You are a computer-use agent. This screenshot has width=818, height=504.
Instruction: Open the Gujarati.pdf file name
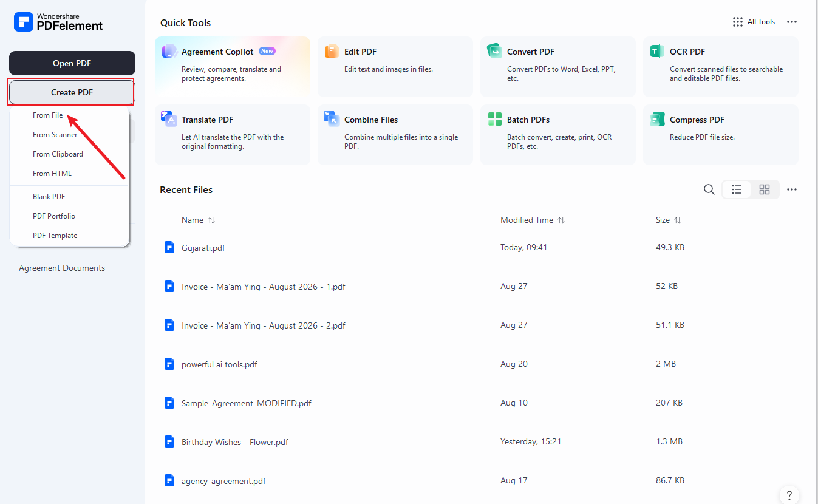coord(203,248)
